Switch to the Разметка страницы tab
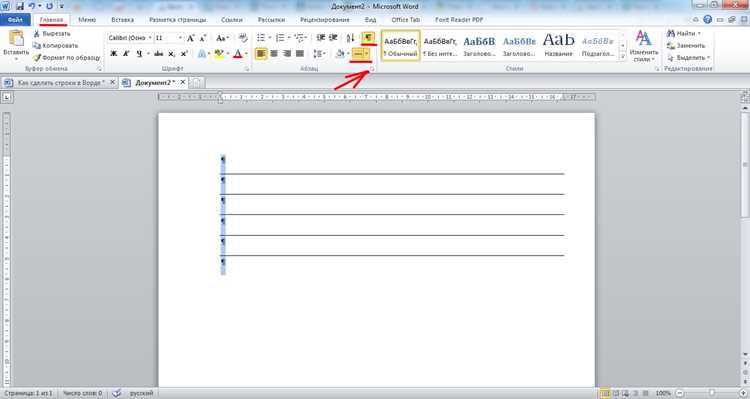The width and height of the screenshot is (750, 399). point(177,20)
